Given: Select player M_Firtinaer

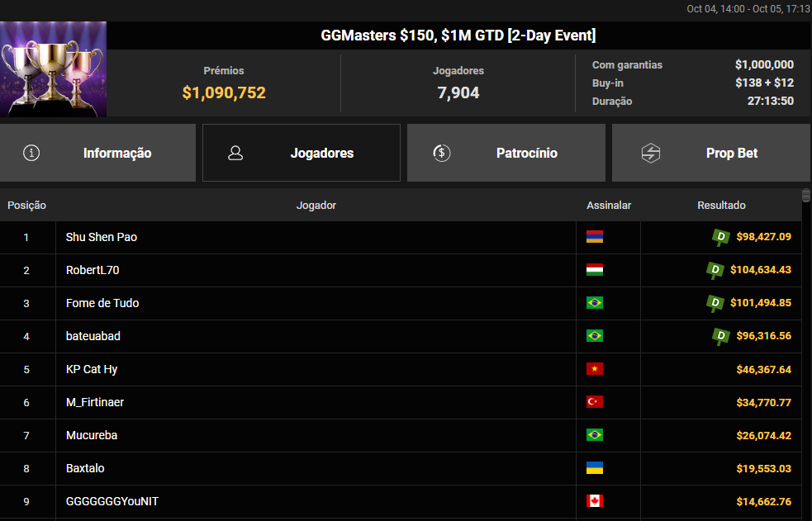Looking at the screenshot, I should point(95,403).
